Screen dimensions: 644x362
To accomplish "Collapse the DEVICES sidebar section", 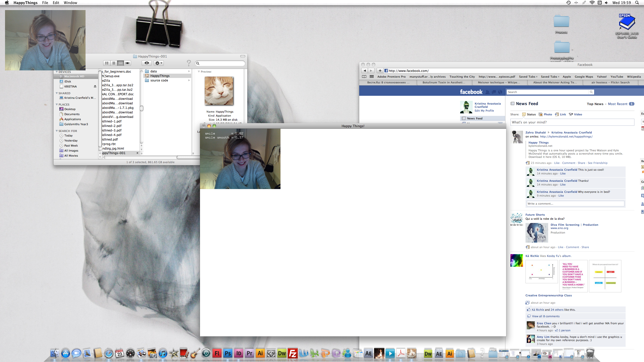I will coord(57,72).
